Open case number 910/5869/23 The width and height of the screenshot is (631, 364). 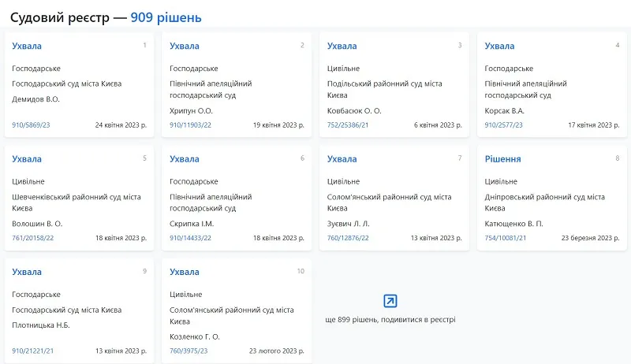click(x=31, y=125)
